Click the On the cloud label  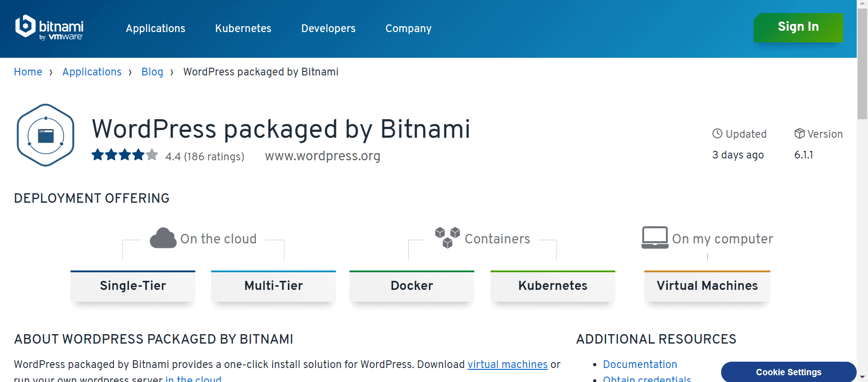(218, 238)
